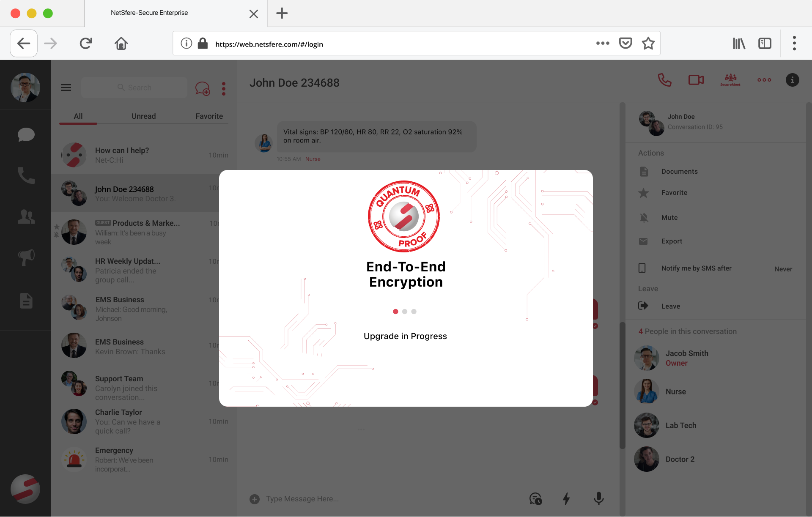This screenshot has height=517, width=812.
Task: Focus the conversation Search field
Action: (134, 88)
